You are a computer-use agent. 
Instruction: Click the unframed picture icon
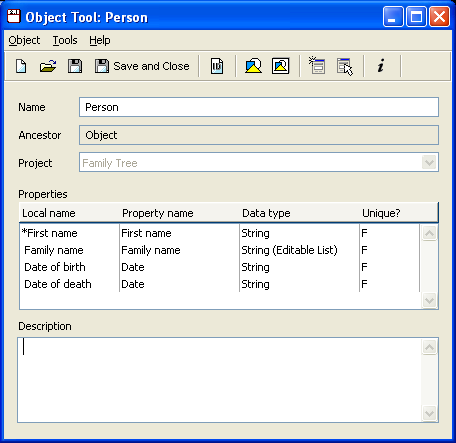coord(253,66)
